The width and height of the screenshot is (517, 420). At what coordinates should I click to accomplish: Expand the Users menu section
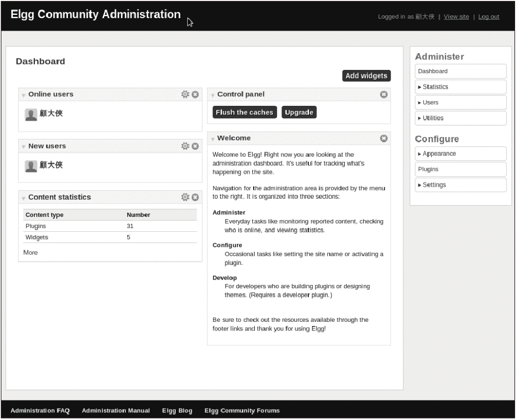click(461, 102)
